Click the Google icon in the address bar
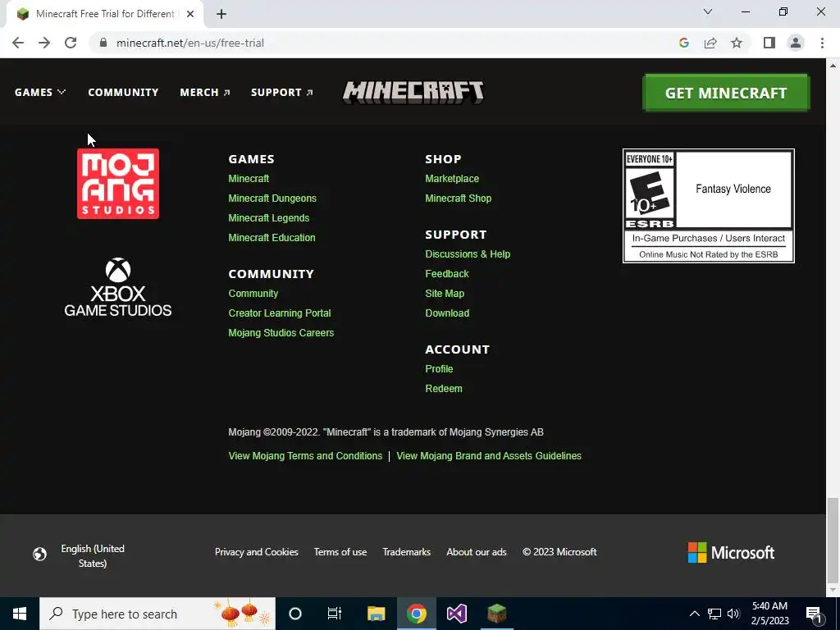Screen dimensions: 840x630 click(683, 43)
